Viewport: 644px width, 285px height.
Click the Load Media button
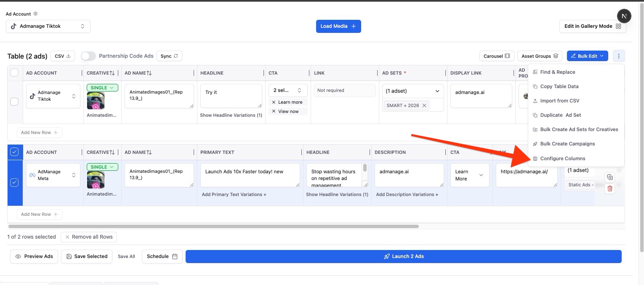338,26
